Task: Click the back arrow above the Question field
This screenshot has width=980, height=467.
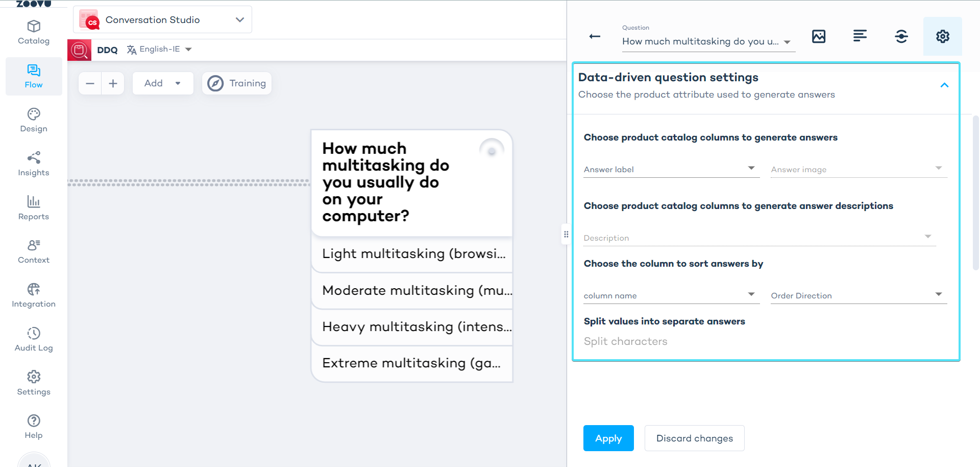Action: tap(595, 36)
